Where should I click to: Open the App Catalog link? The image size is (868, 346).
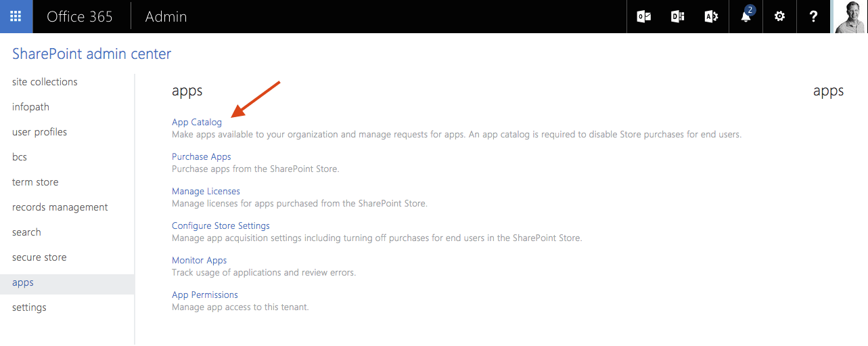197,123
